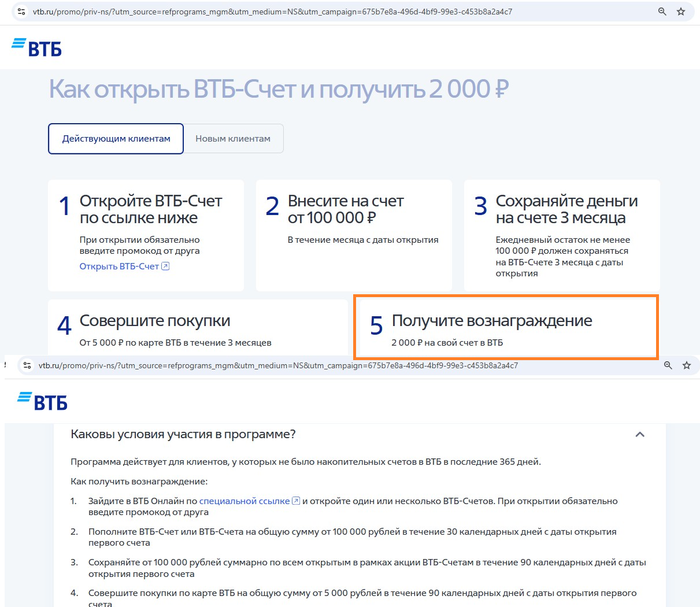Click the URL text in the top address bar

point(272,12)
